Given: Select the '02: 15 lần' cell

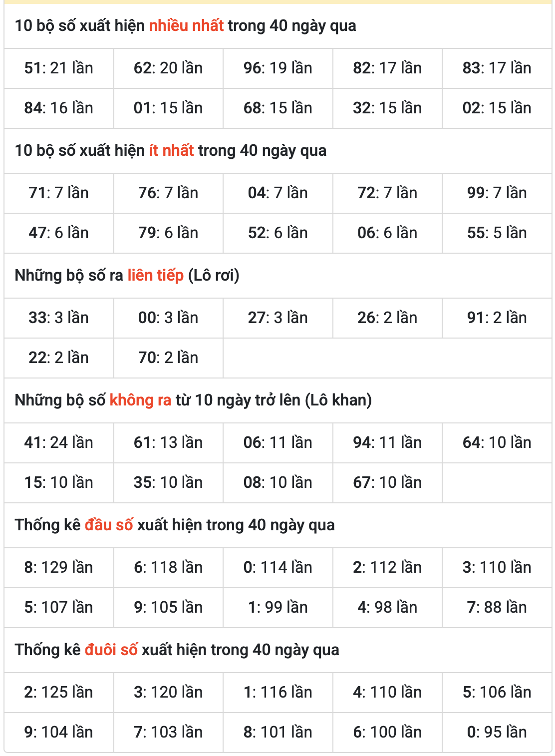Looking at the screenshot, I should pyautogui.click(x=497, y=108).
